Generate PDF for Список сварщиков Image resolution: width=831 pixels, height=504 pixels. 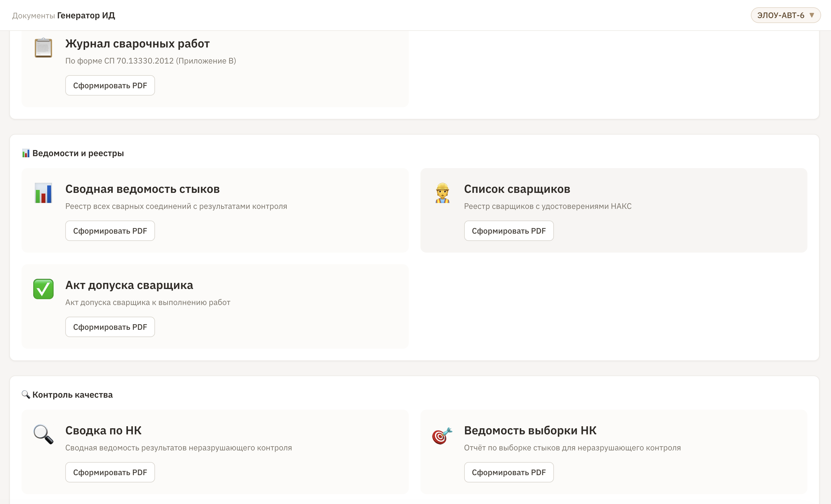click(x=508, y=231)
